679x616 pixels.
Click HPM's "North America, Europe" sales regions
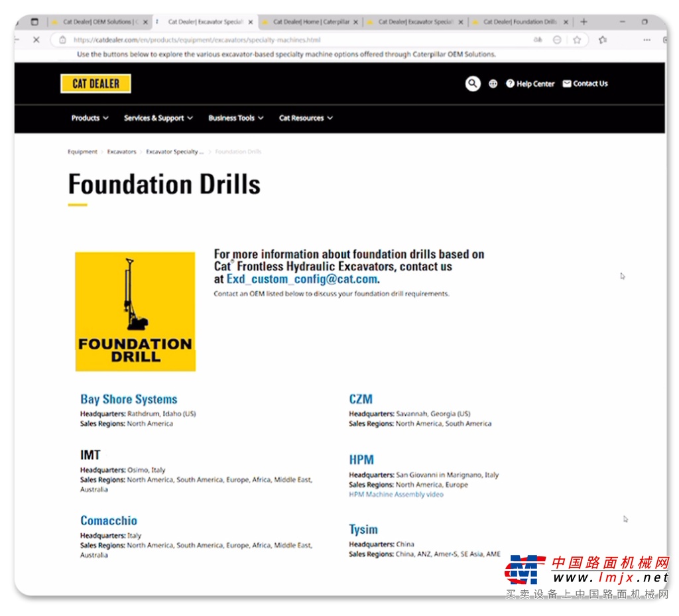tap(432, 485)
